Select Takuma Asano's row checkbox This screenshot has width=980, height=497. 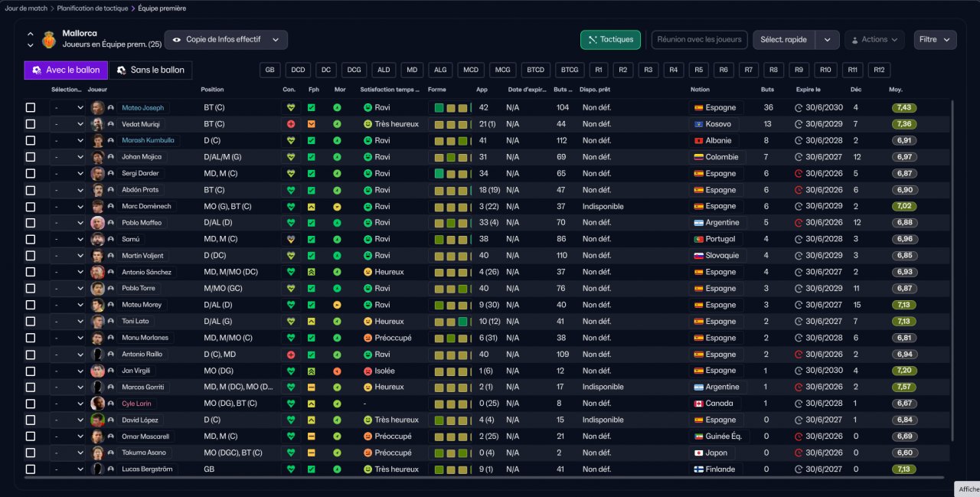click(31, 453)
